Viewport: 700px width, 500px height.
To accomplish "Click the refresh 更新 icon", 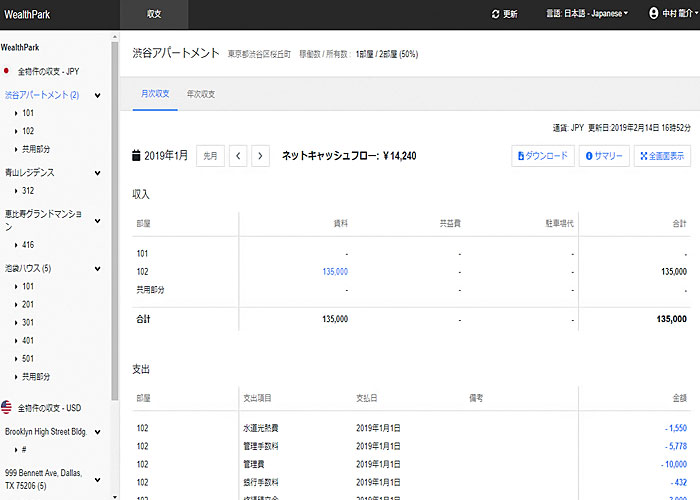I will click(496, 14).
